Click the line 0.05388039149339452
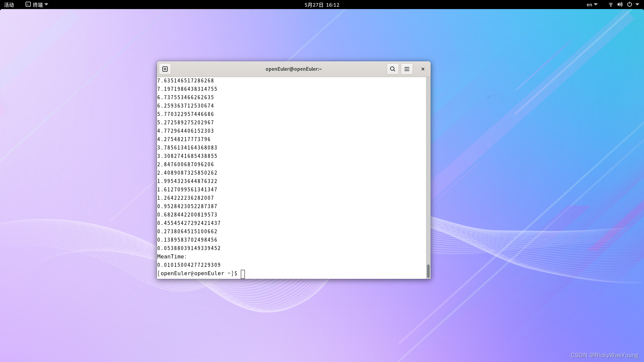 point(189,248)
